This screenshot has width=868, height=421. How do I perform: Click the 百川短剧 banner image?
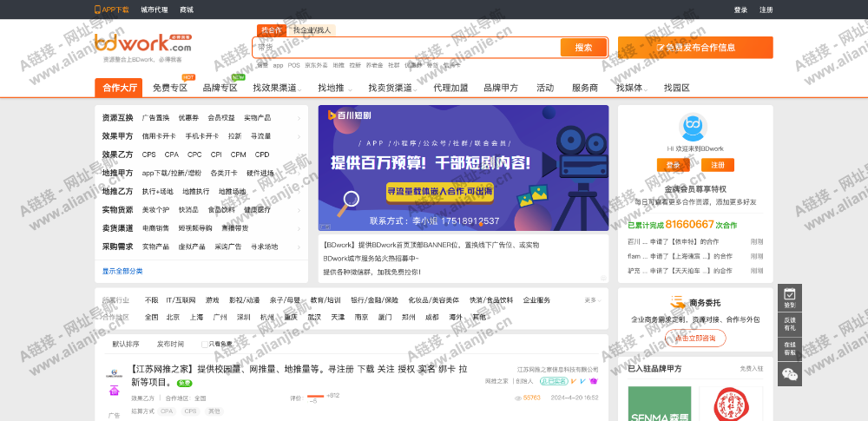464,168
